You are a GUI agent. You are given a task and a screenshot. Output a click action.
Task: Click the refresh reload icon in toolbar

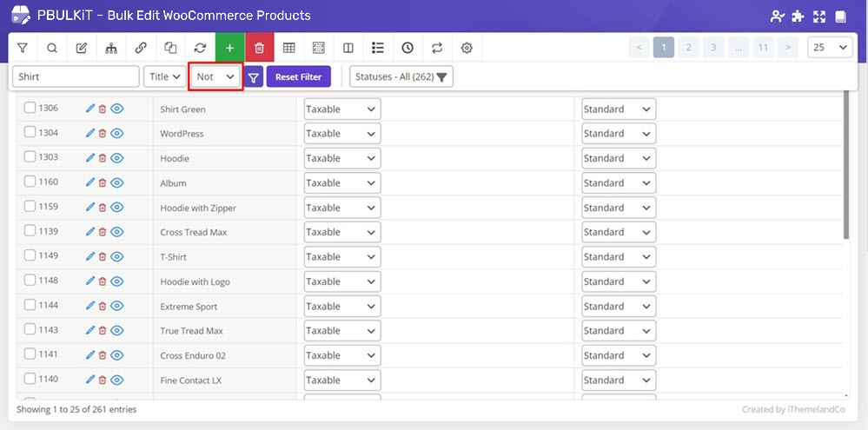[x=200, y=48]
